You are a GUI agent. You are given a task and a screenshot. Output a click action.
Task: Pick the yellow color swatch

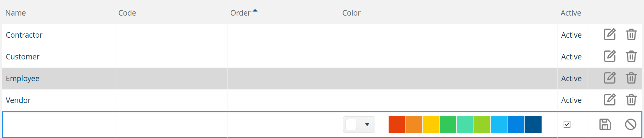click(431, 125)
